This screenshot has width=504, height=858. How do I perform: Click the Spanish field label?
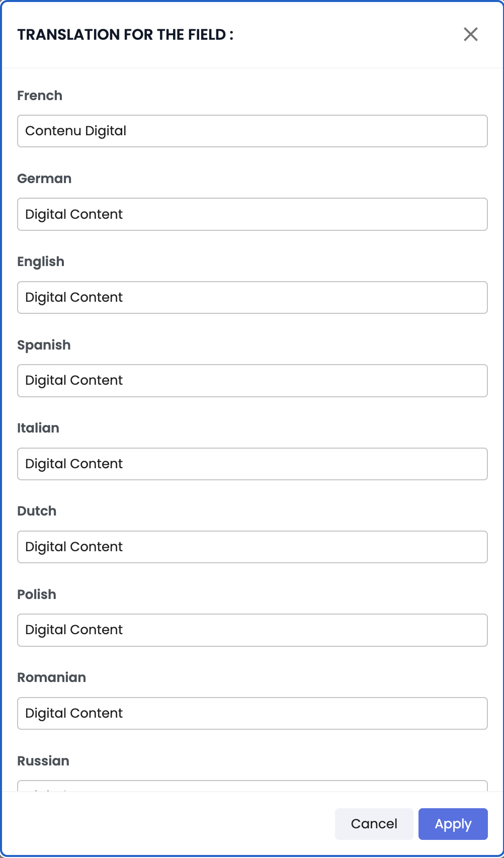pyautogui.click(x=44, y=345)
